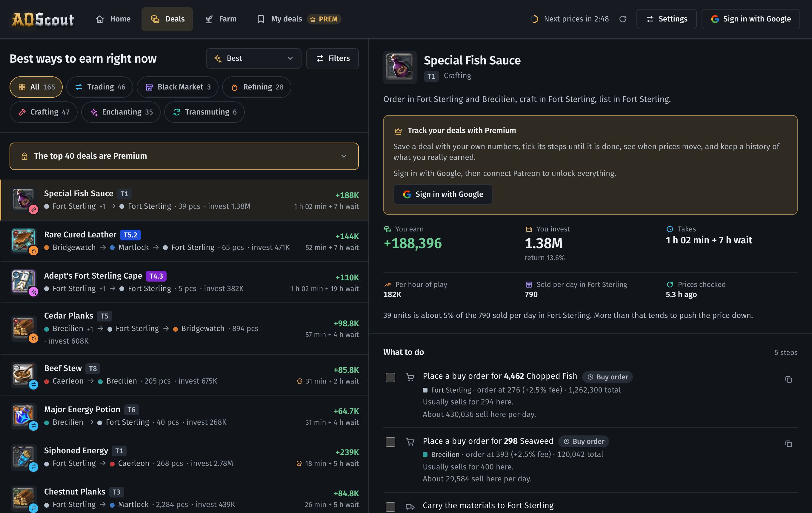Open the Filters panel
Viewport: 812px width, 513px height.
coord(333,59)
